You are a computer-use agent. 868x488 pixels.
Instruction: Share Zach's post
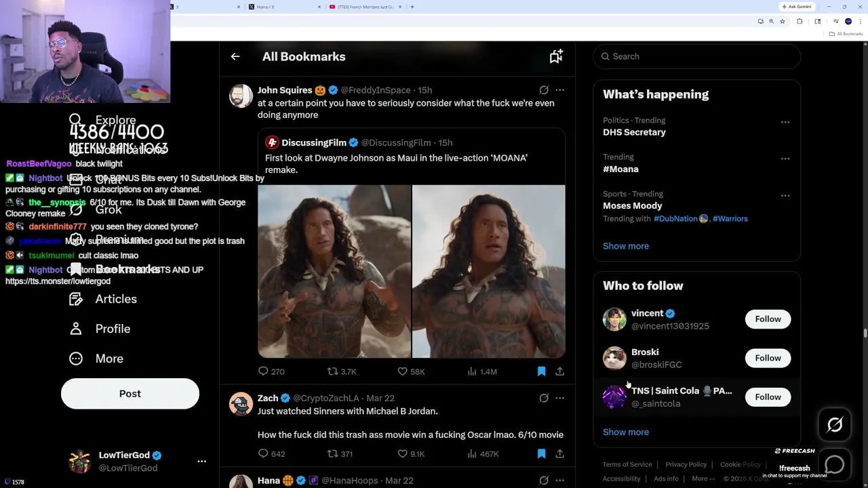(559, 454)
